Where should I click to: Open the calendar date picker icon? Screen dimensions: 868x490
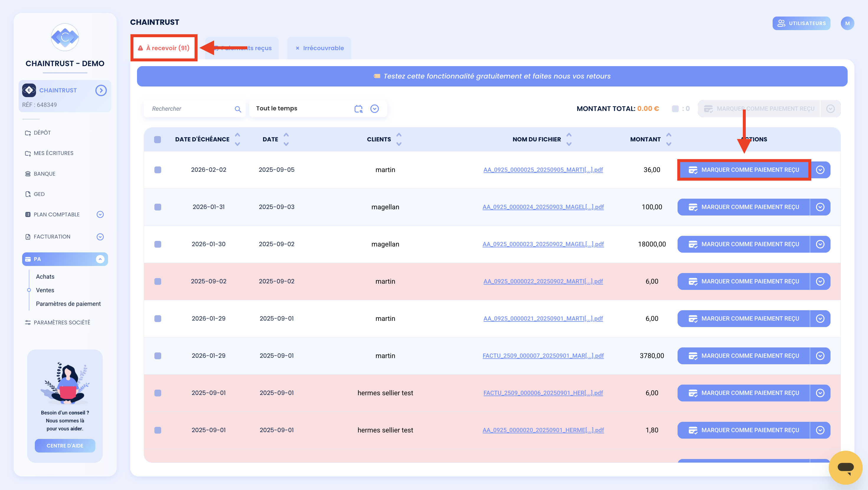tap(358, 109)
